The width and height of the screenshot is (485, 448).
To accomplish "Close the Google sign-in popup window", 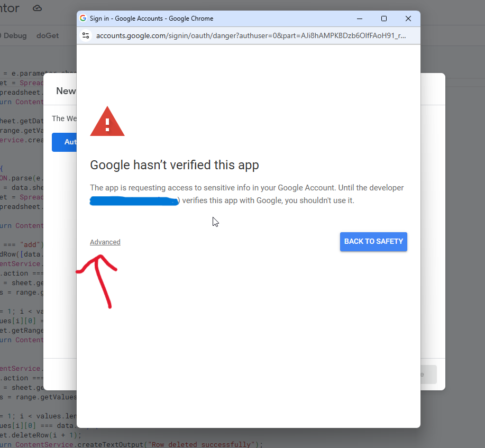I will (408, 19).
